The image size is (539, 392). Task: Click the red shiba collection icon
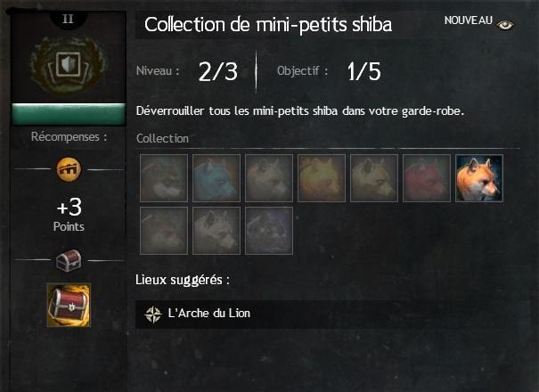coord(427,178)
